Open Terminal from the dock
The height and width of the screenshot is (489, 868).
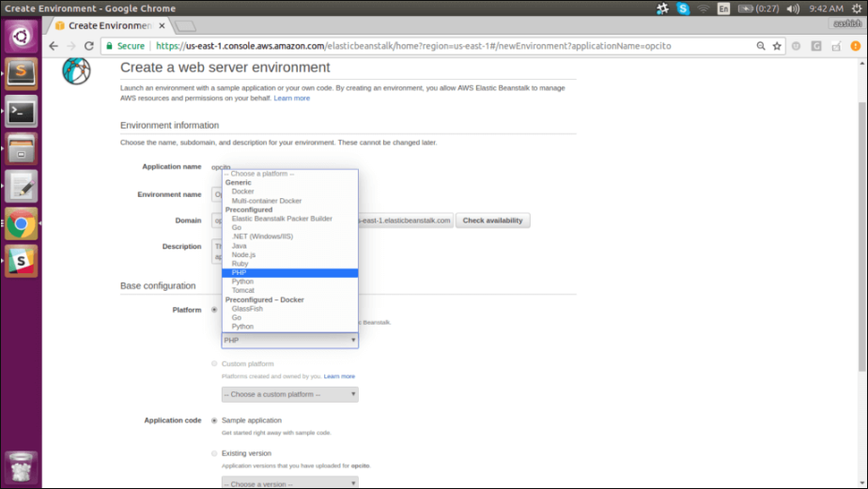pos(21,111)
